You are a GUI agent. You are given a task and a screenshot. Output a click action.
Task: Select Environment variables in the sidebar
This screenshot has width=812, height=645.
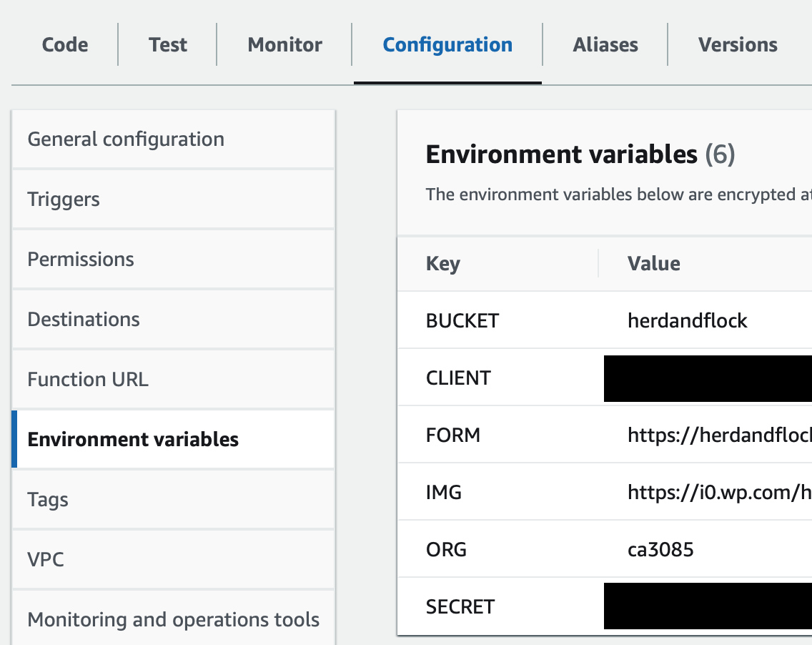pyautogui.click(x=134, y=439)
